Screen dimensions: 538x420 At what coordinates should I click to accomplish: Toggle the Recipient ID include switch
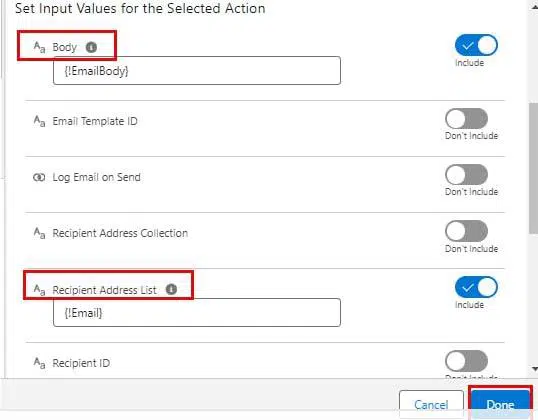466,361
